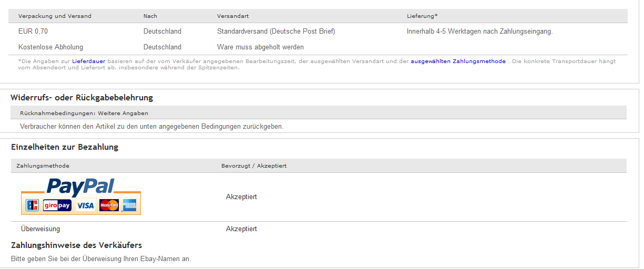Click the 'Versandart' column header
644x269 pixels.
pos(233,16)
